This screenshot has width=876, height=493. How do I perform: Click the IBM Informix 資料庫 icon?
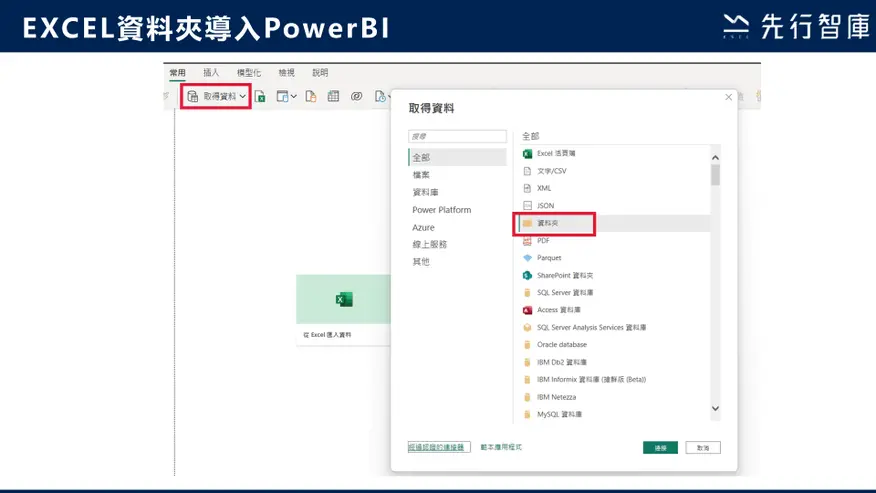(527, 380)
